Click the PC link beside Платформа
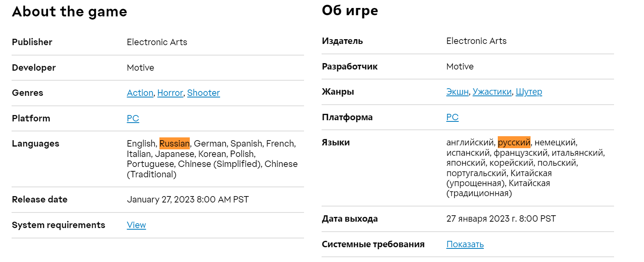Viewport: 644px width, 262px height. tap(452, 117)
